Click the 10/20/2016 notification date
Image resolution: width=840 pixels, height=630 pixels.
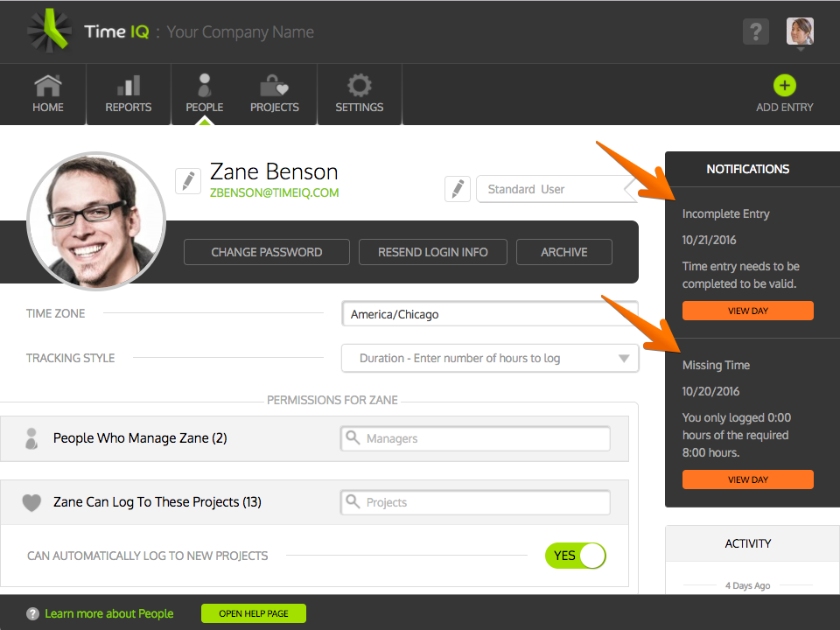coord(710,392)
